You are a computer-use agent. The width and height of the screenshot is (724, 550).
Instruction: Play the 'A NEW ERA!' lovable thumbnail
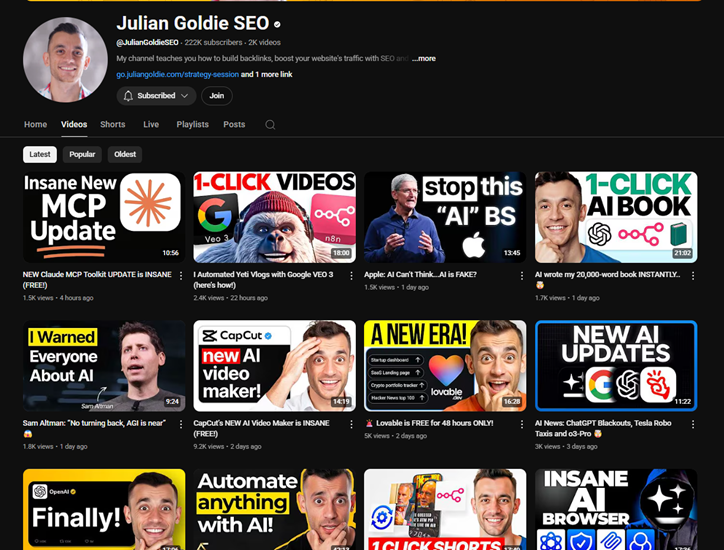(445, 366)
